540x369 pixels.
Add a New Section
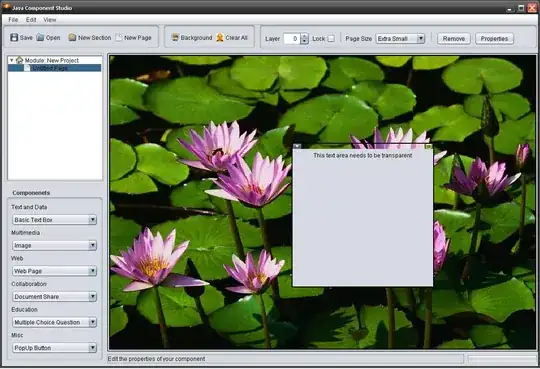pos(72,37)
